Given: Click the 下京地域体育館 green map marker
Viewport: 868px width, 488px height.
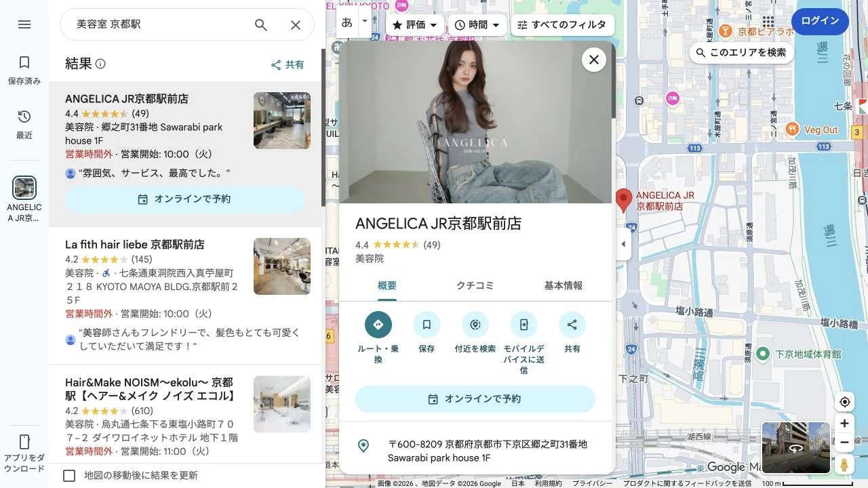Looking at the screenshot, I should 763,353.
